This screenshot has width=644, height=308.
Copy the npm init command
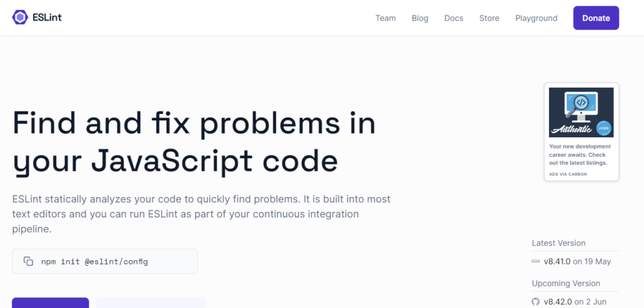[28, 261]
